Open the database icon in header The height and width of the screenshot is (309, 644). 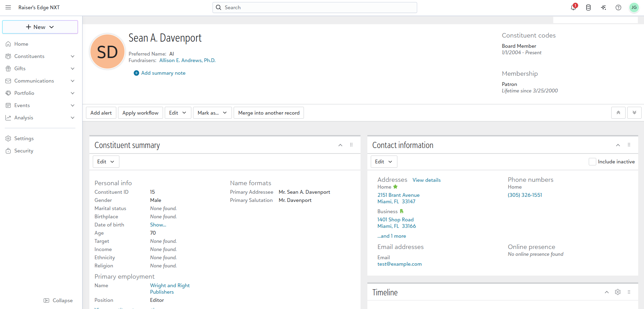[x=588, y=8]
